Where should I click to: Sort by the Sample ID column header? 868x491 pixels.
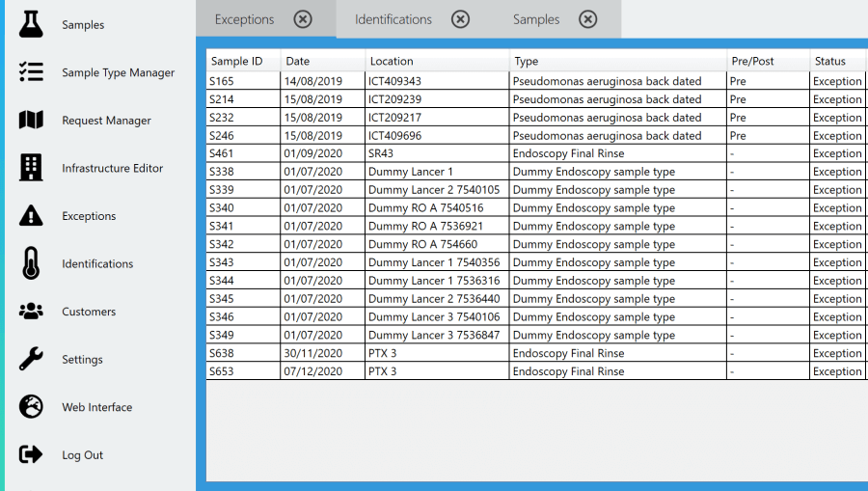point(244,61)
